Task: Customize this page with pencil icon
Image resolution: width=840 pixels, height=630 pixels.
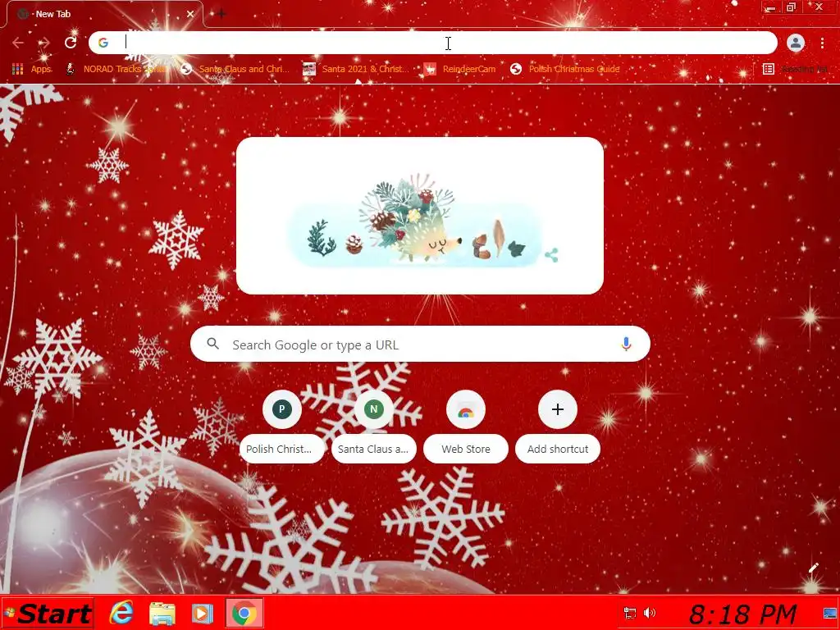Action: (x=813, y=568)
